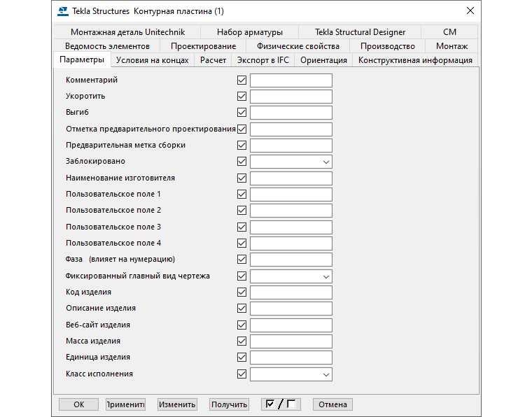Open the Экспорт в IFC tab
Screen dimensions: 532x417
[263, 60]
